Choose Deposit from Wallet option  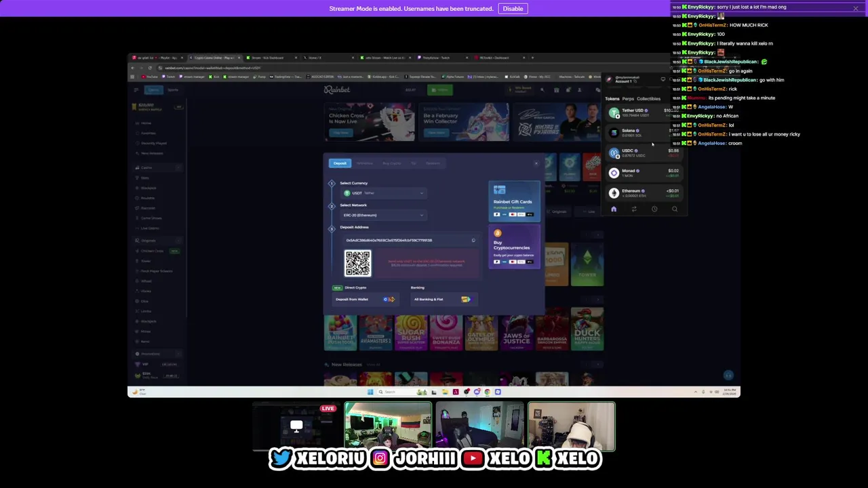(364, 300)
